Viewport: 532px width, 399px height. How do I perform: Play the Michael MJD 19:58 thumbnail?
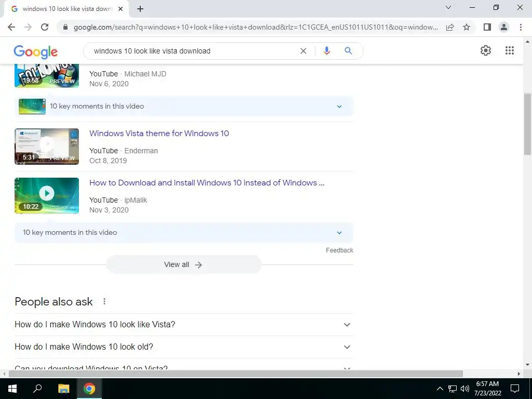[47, 76]
